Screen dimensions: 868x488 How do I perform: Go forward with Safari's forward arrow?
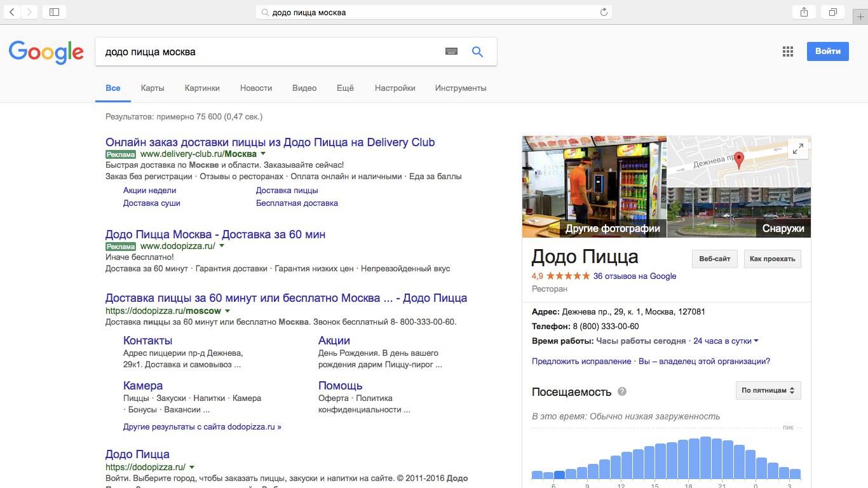point(30,12)
